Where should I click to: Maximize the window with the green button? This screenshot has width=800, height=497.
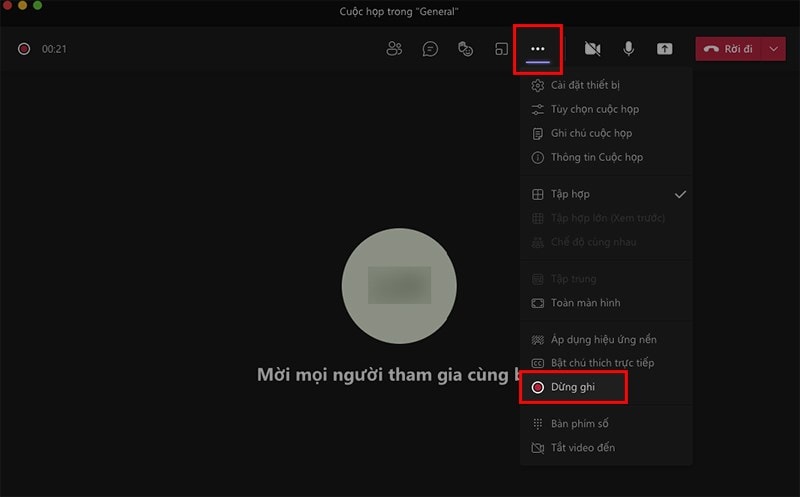point(37,5)
